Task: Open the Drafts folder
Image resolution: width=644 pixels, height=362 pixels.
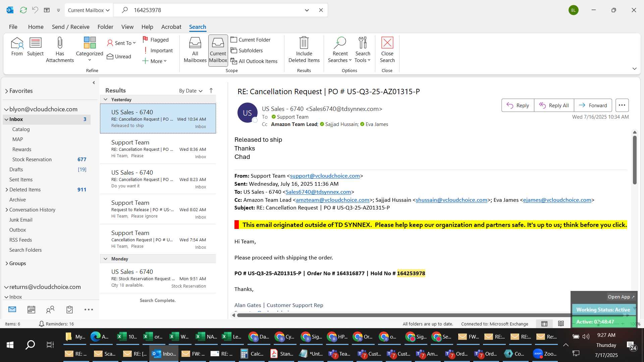Action: [16, 170]
